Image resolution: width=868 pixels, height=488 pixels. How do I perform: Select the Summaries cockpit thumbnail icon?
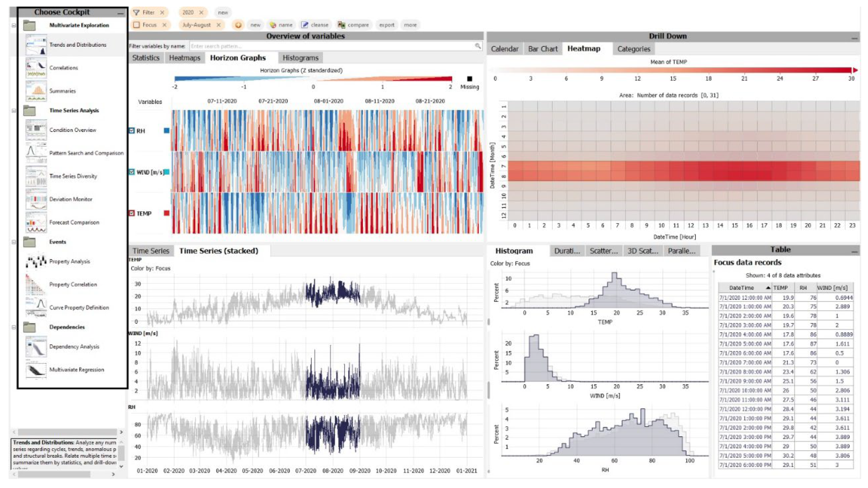[36, 91]
